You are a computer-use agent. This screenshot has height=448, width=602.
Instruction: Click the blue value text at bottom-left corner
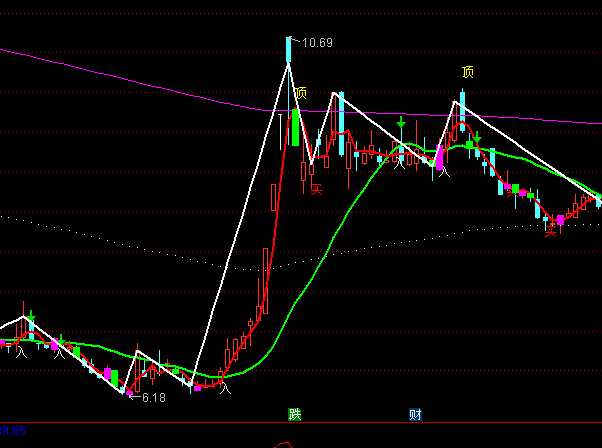(x=14, y=431)
